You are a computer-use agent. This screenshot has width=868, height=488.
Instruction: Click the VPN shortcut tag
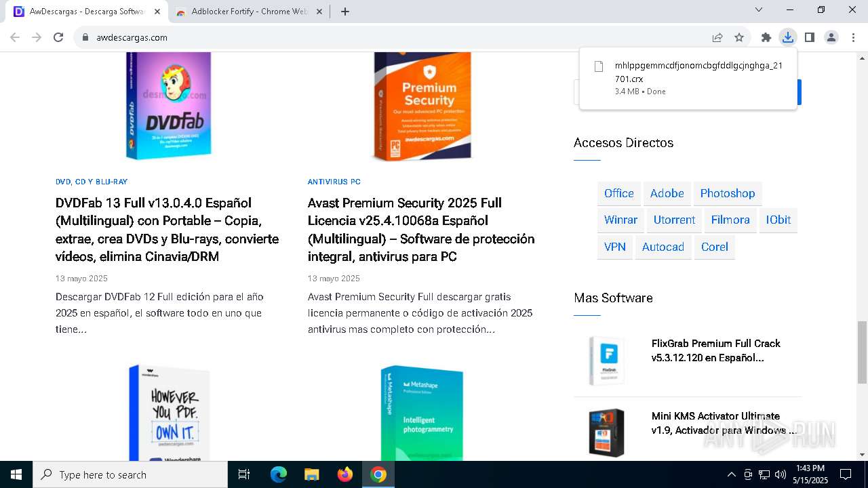(x=615, y=247)
